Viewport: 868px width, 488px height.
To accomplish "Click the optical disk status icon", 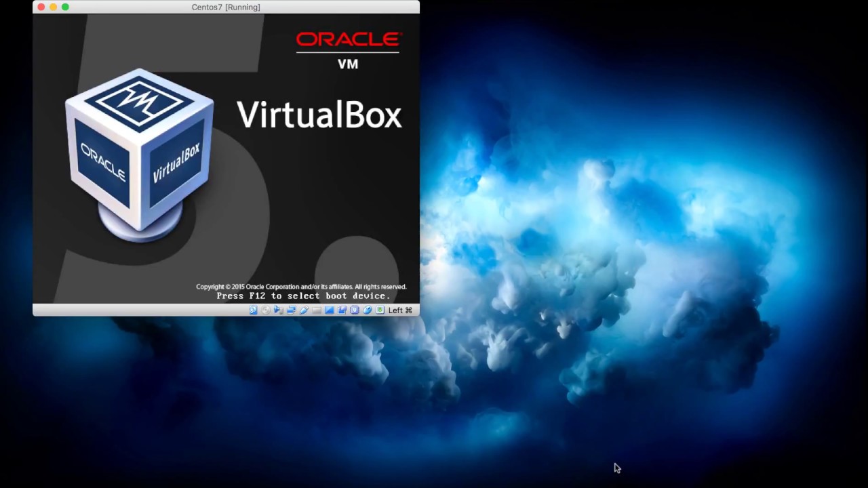I will (266, 310).
